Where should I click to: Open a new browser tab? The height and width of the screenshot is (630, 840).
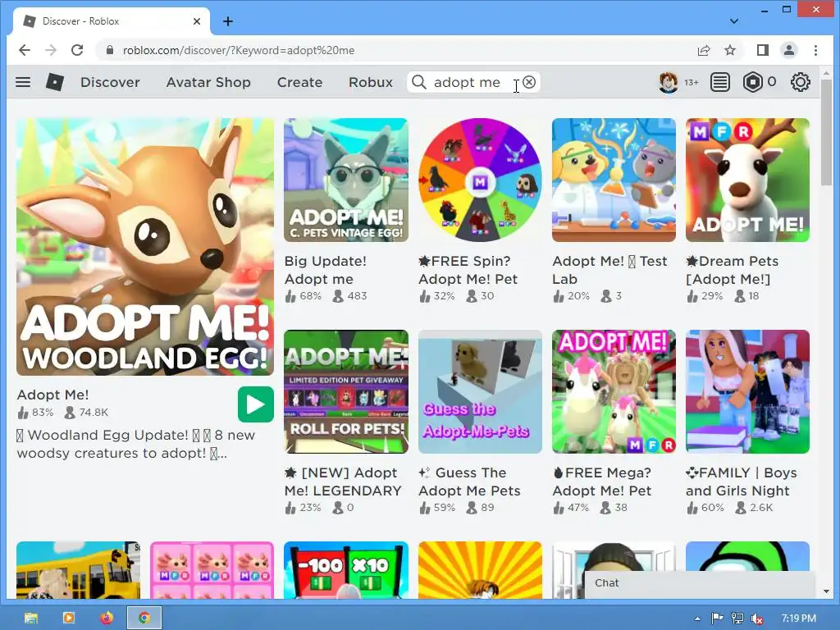[x=228, y=21]
